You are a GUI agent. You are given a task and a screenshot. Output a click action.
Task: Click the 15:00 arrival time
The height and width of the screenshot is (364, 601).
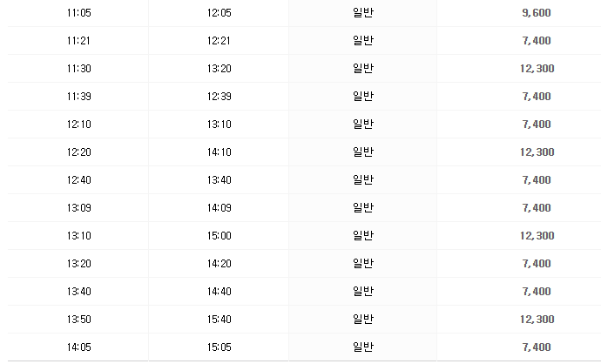point(219,236)
